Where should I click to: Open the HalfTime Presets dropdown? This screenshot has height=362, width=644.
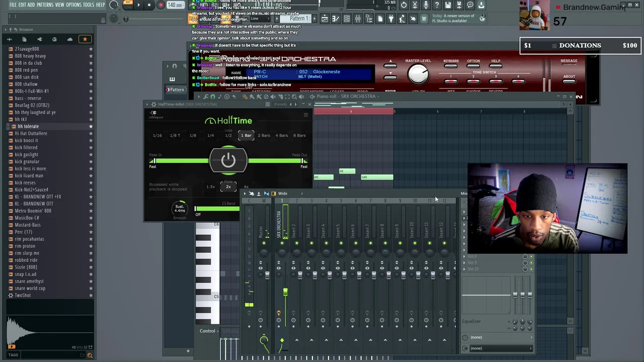coord(281,105)
